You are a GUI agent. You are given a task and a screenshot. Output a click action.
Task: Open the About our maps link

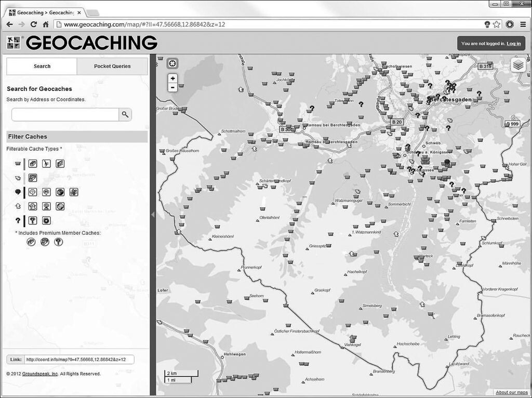[x=512, y=393]
